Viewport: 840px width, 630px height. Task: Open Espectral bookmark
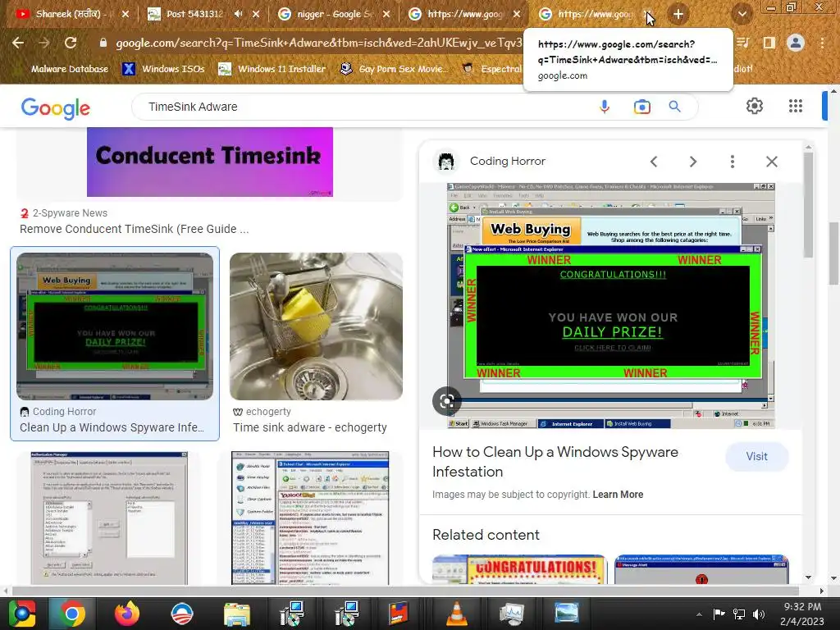[492, 69]
